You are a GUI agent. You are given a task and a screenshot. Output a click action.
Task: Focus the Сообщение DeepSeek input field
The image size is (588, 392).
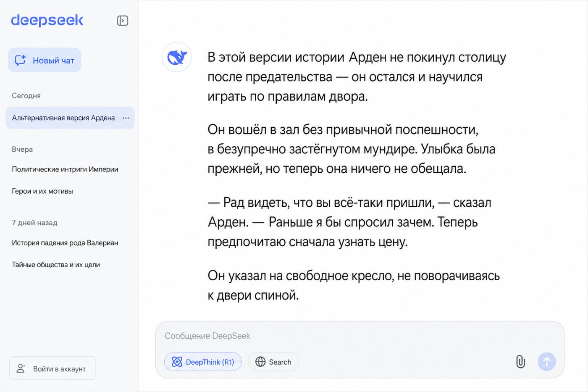pos(360,336)
